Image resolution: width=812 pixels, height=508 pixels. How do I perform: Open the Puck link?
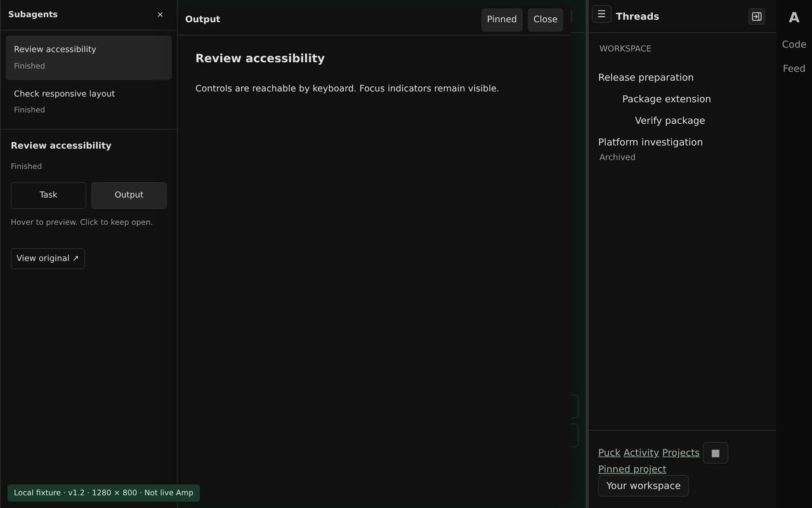pyautogui.click(x=609, y=453)
